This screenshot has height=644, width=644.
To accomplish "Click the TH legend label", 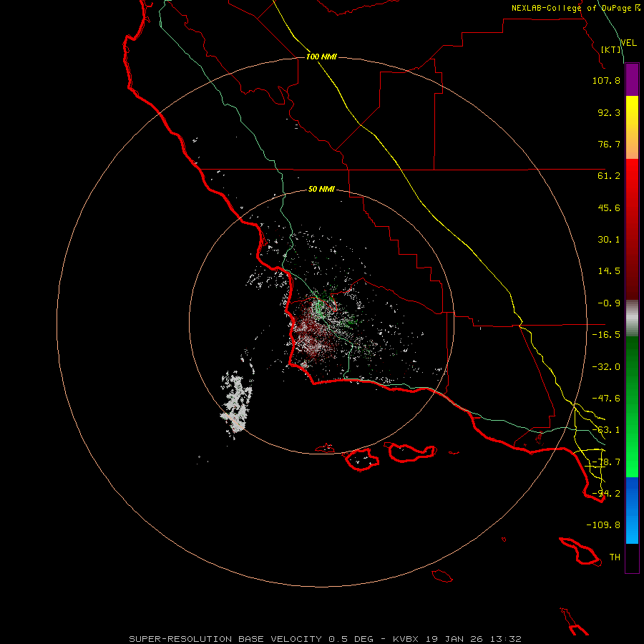I will coord(615,557).
